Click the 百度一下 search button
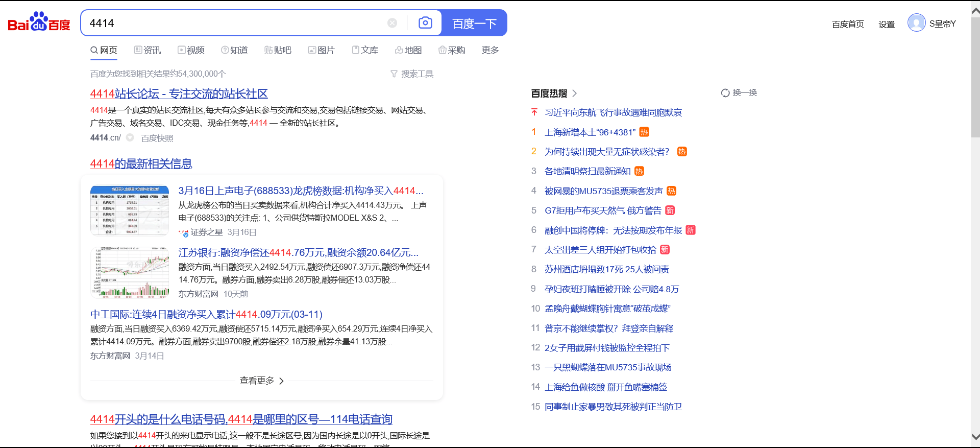The width and height of the screenshot is (980, 448). pos(474,23)
